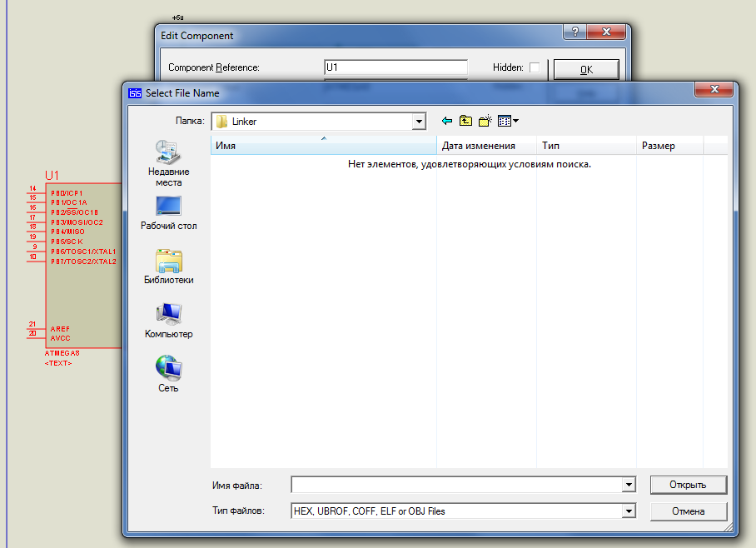This screenshot has width=756, height=548.
Task: Open Libraries (Библиотеки) location
Action: tap(168, 267)
